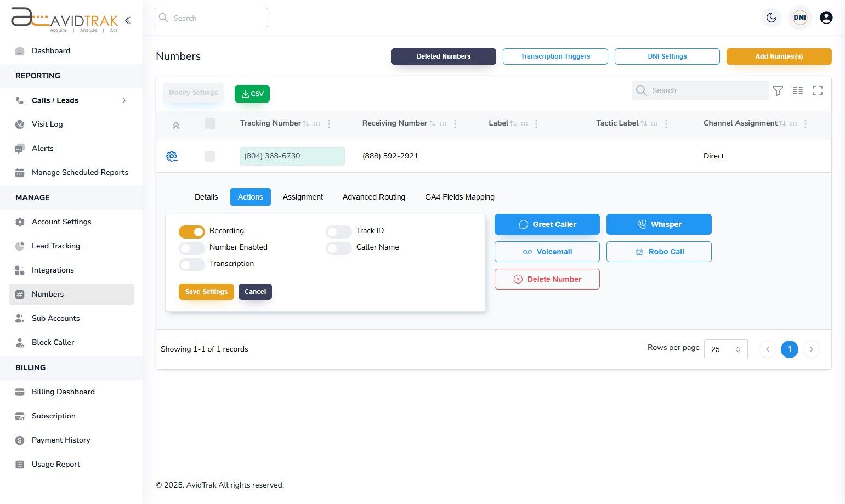This screenshot has height=504, width=845.
Task: Open the GA4 Fields Mapping tab
Action: click(x=460, y=197)
